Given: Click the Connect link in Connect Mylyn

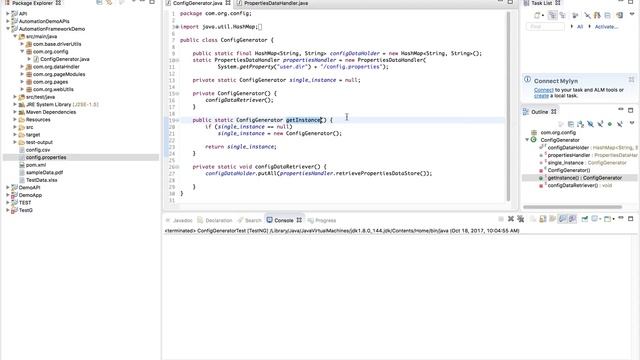Looking at the screenshot, I should (544, 90).
